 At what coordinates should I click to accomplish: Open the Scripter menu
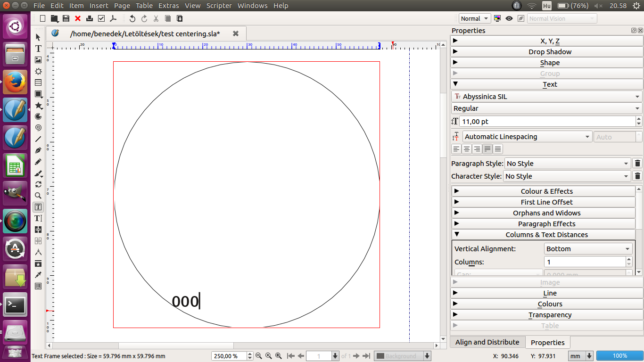[219, 6]
